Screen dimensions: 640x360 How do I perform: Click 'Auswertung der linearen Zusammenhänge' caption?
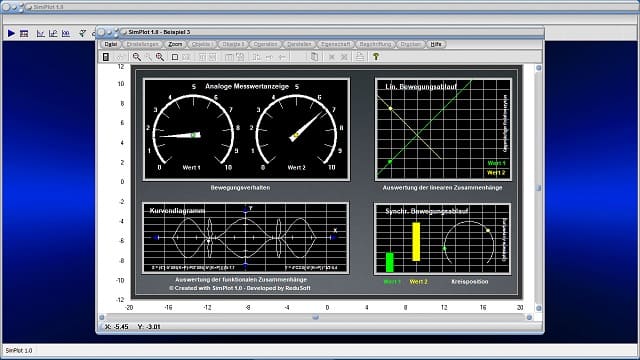coord(442,188)
